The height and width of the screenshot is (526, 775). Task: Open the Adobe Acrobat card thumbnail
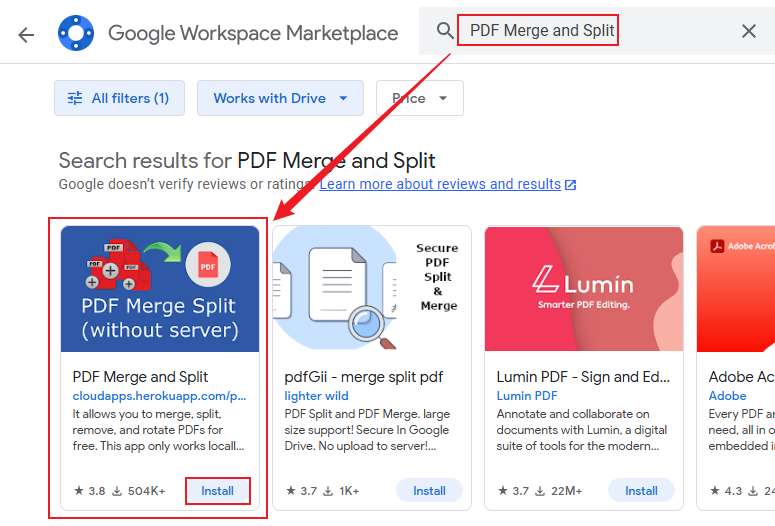[x=736, y=289]
